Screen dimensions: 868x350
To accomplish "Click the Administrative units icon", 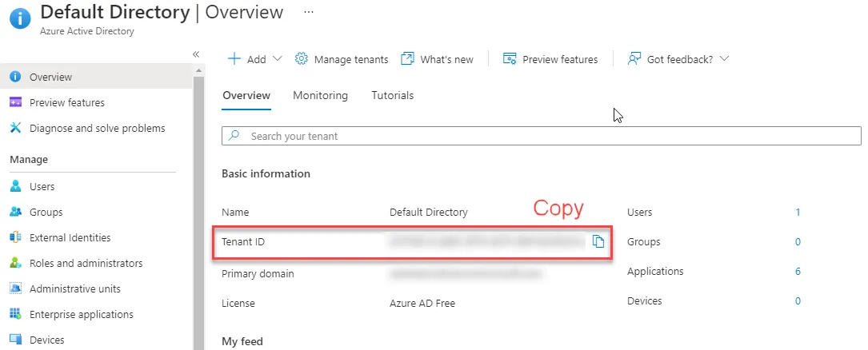I will (x=15, y=288).
